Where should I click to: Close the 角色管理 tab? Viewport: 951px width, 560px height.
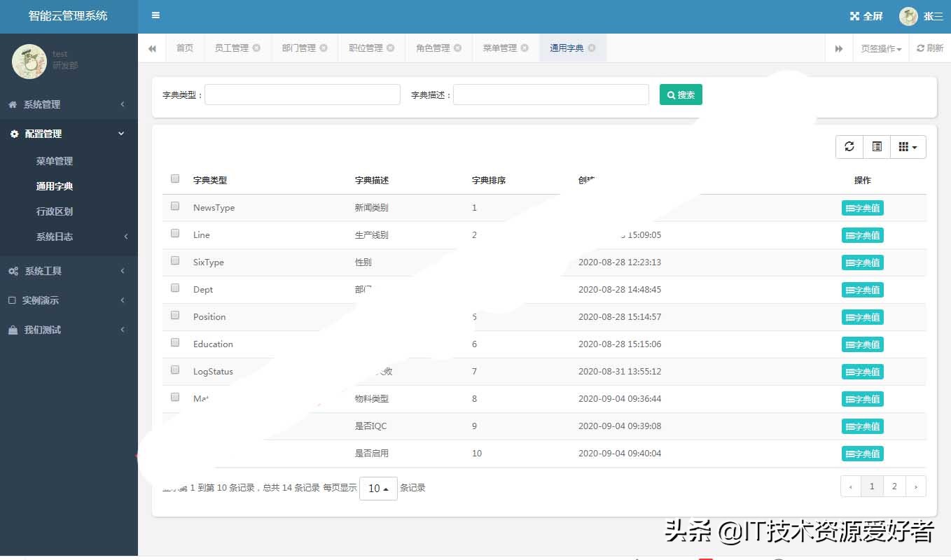(x=457, y=48)
